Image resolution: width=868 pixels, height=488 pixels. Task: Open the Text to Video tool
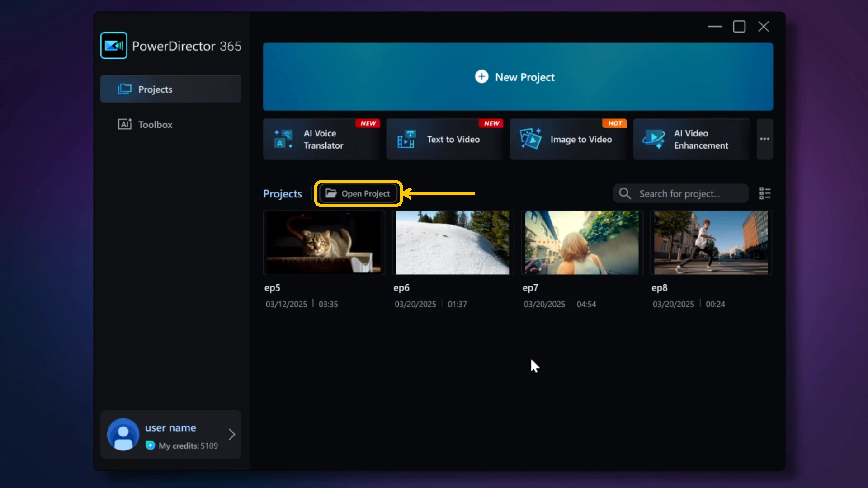(444, 139)
